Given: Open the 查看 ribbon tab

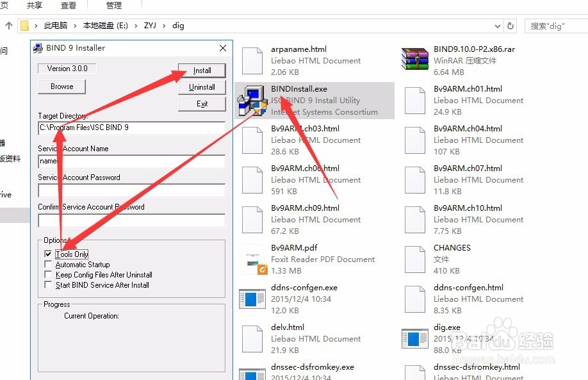Looking at the screenshot, I should pos(69,5).
